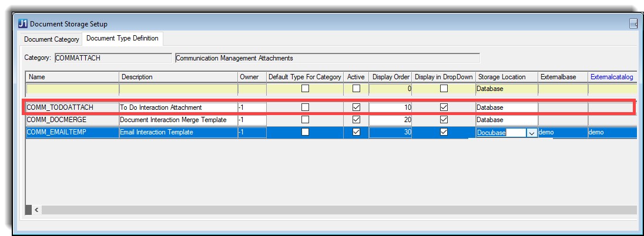Uncheck Display in DropDown for COMM_EMAILTEMP

444,132
